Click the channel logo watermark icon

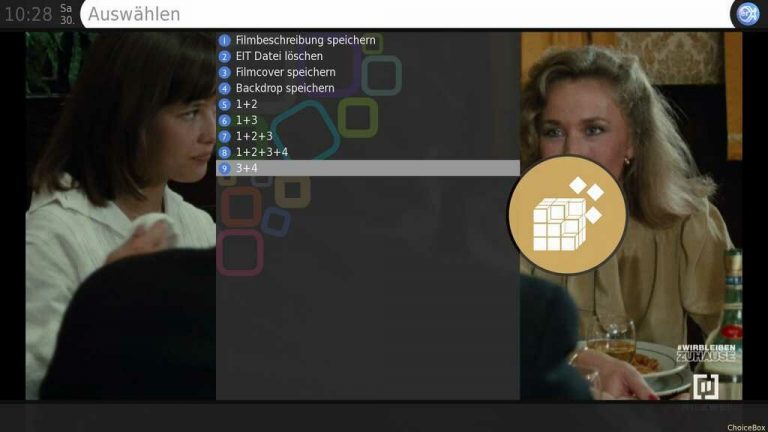[706, 386]
